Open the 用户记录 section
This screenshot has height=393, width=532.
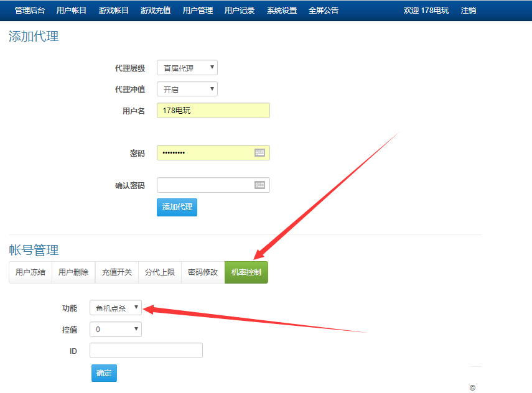point(239,10)
